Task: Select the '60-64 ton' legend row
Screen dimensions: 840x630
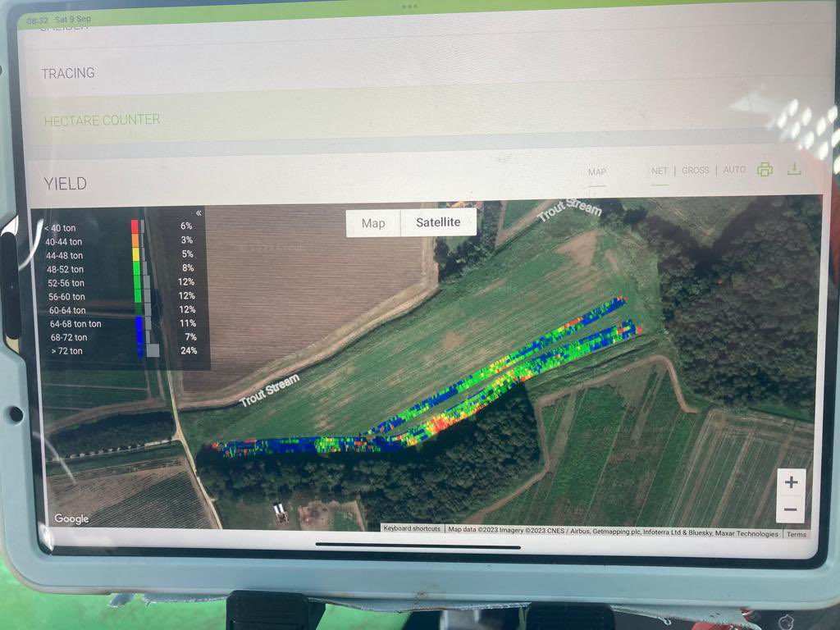Action: [123, 310]
